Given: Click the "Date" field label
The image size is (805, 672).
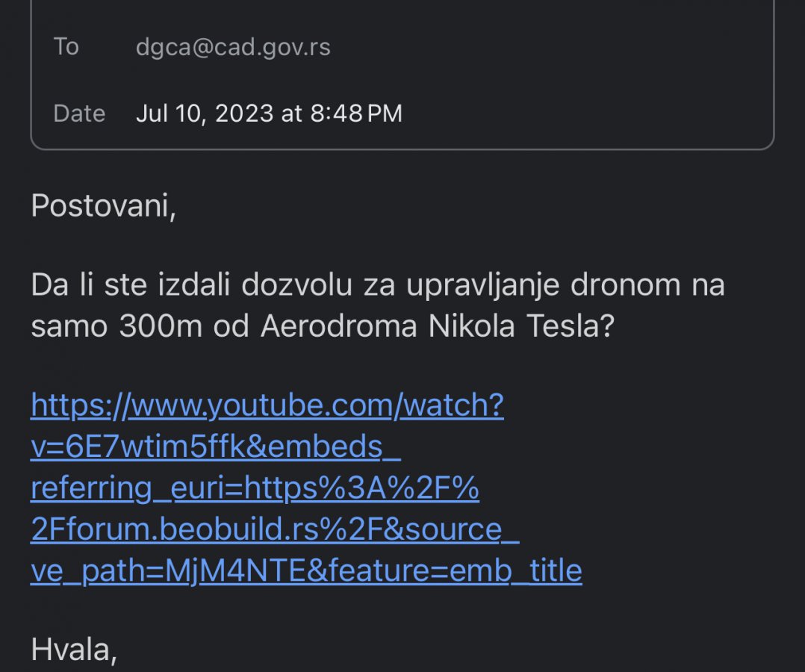Looking at the screenshot, I should point(79,113).
